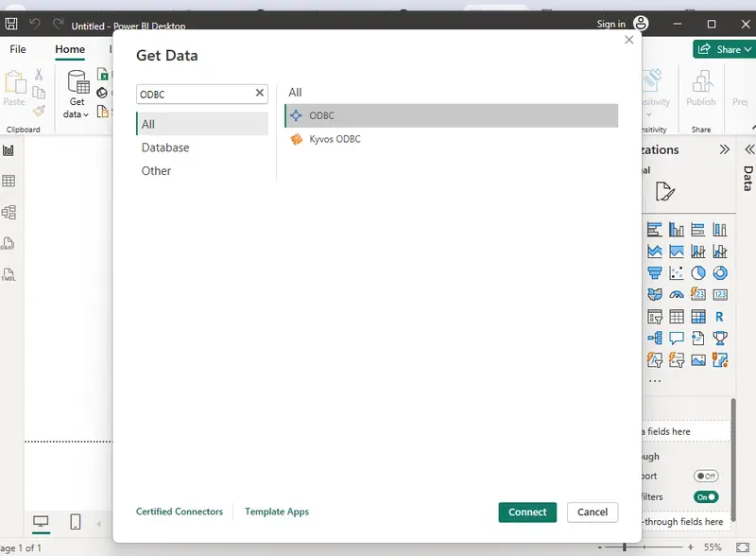756x556 pixels.
Task: Select the Other category in Get Data
Action: (x=202, y=171)
